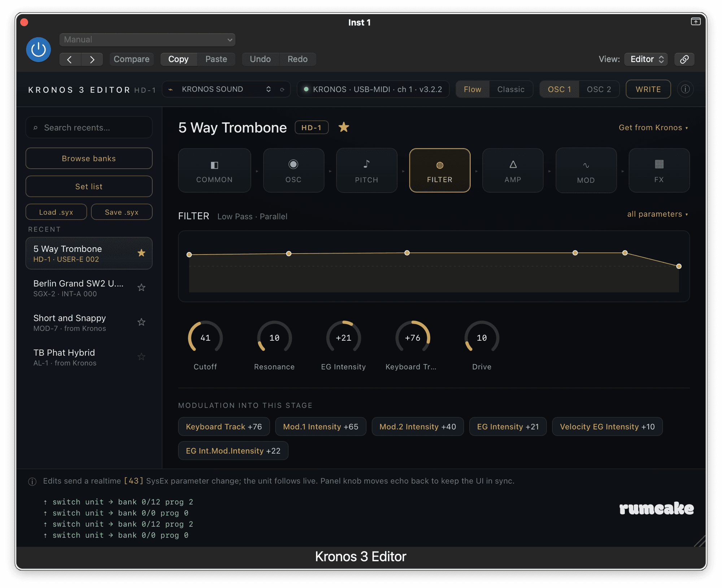Open the OSC stage
Image resolution: width=722 pixels, height=588 pixels.
coord(293,170)
